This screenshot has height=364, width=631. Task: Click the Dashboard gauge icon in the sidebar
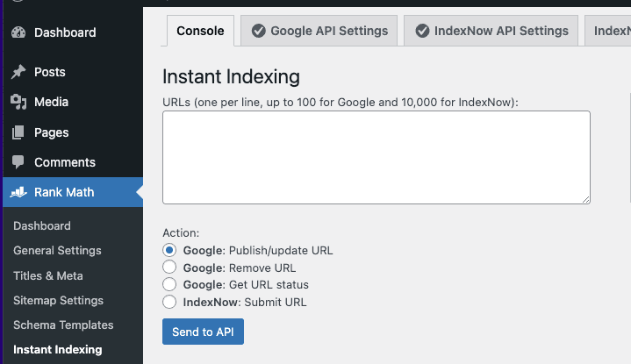(x=18, y=32)
